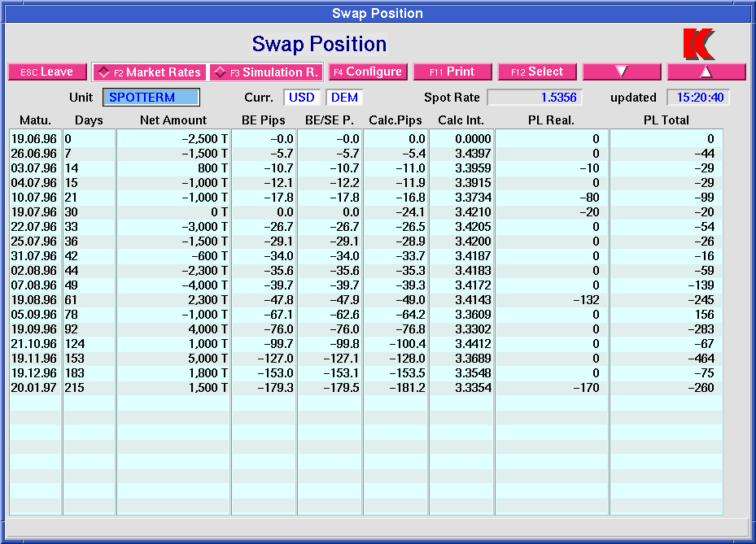Click the Matu. column header
The height and width of the screenshot is (544, 756).
(x=35, y=120)
